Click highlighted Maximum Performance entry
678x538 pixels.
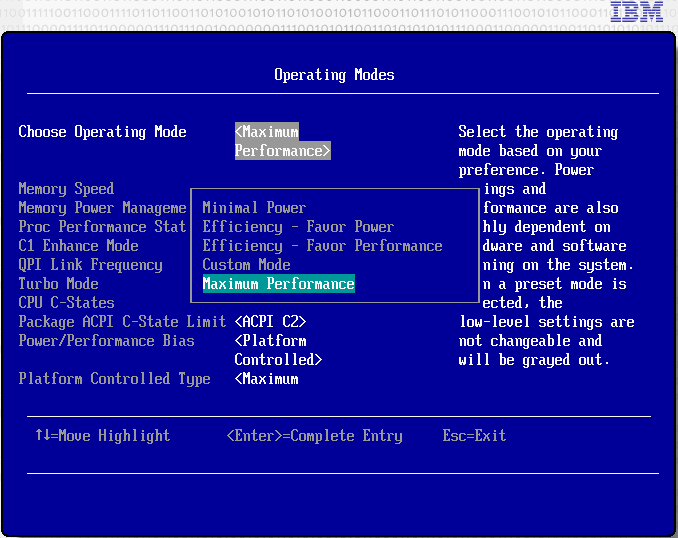278,284
